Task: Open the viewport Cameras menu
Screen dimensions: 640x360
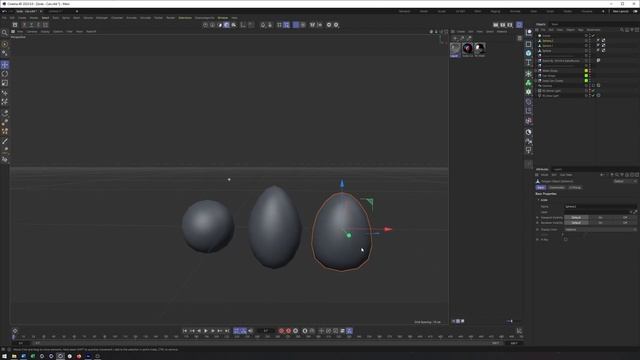Action: point(32,31)
